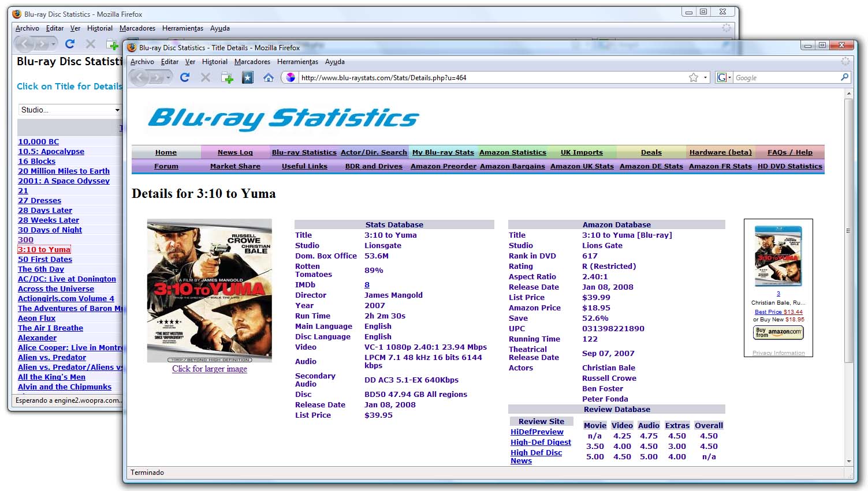The image size is (868, 491).
Task: Open Google search engine dropdown
Action: click(724, 77)
